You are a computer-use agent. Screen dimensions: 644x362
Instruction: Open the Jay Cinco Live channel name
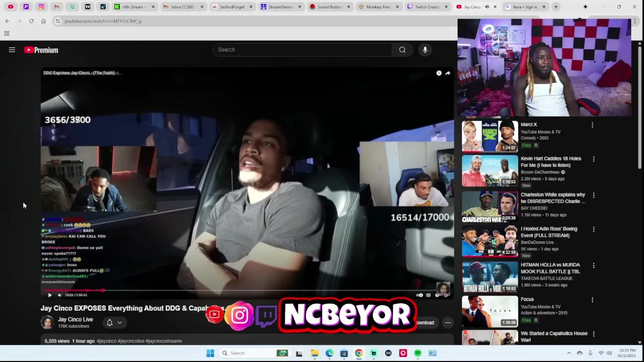tap(75, 319)
